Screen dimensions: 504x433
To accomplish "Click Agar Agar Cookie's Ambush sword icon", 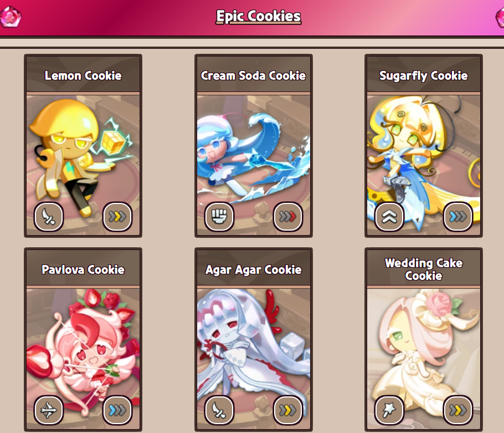I will point(219,410).
